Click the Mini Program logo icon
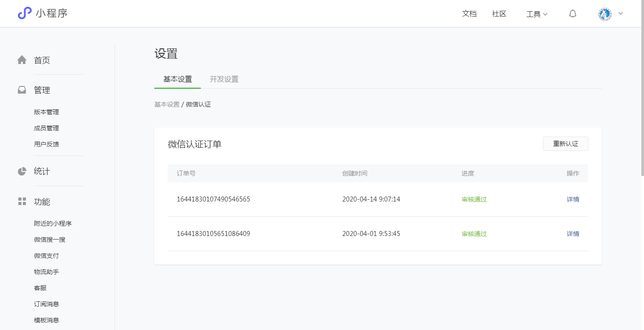This screenshot has height=330, width=644. (x=25, y=13)
